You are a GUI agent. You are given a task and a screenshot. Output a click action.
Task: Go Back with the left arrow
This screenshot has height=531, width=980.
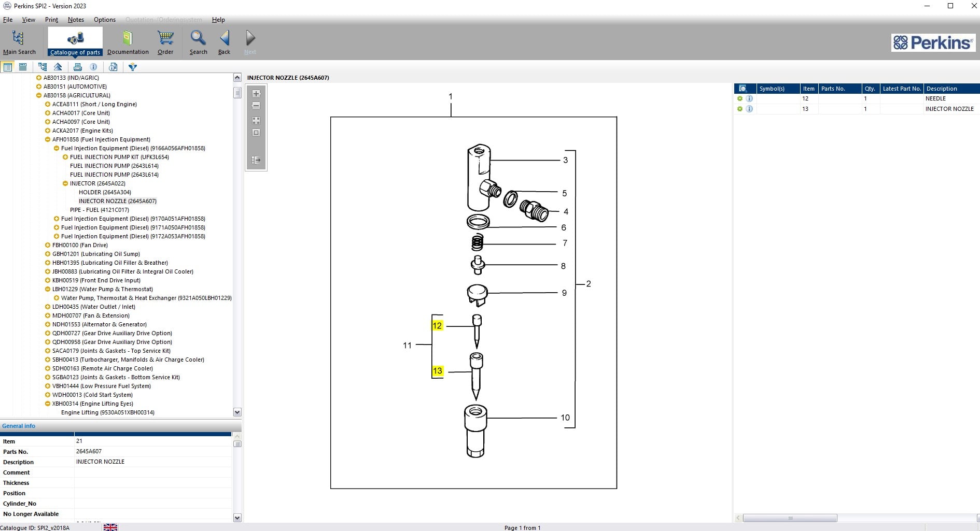point(225,42)
